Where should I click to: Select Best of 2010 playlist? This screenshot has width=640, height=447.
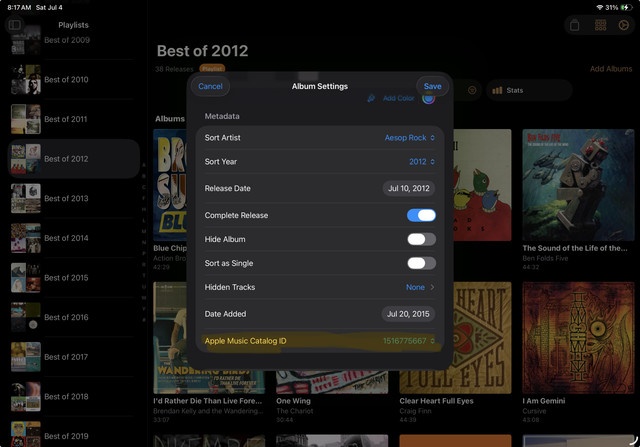(x=73, y=80)
